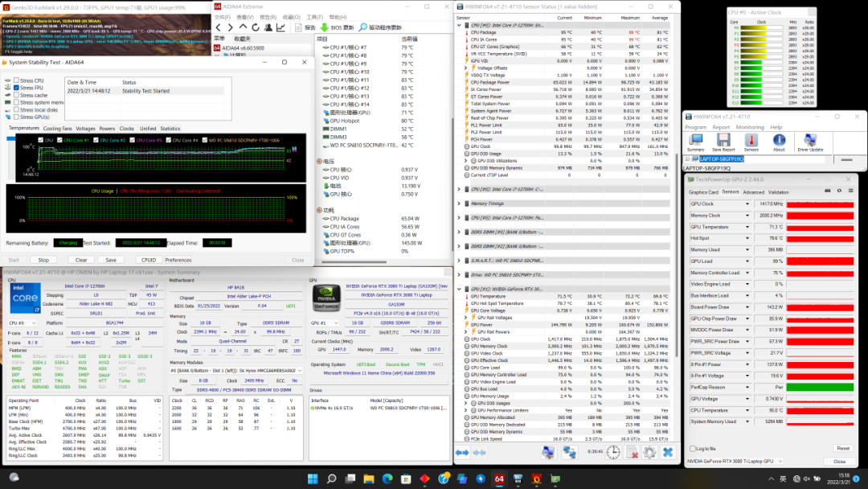The height and width of the screenshot is (489, 868).
Task: Click the GPU Temperature red sensor bar
Action: [x=818, y=227]
